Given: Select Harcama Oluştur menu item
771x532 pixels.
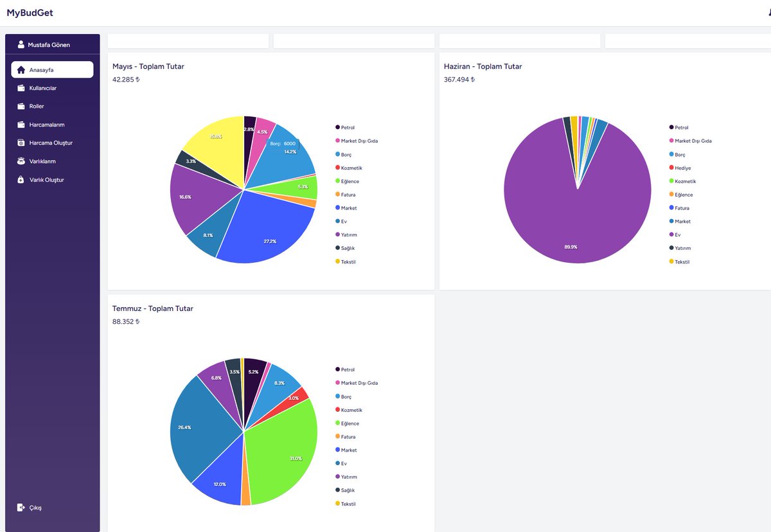Looking at the screenshot, I should [52, 143].
